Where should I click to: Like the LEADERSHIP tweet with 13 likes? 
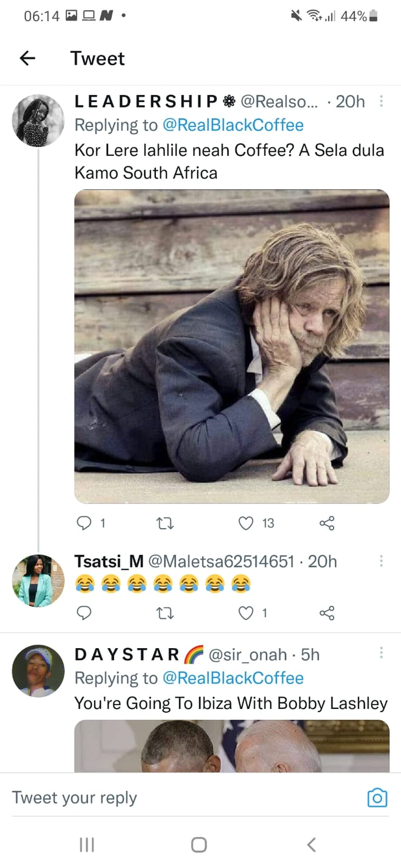coord(246,523)
